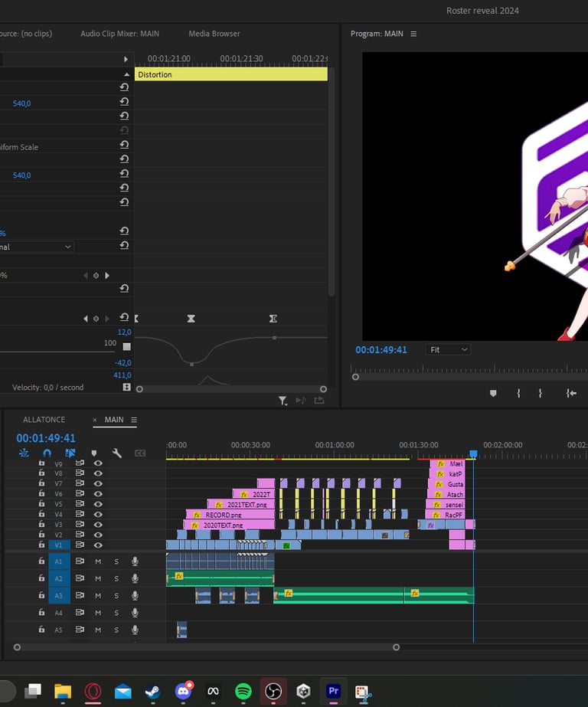588x707 pixels.
Task: Click the blue timeline playhead
Action: point(473,453)
